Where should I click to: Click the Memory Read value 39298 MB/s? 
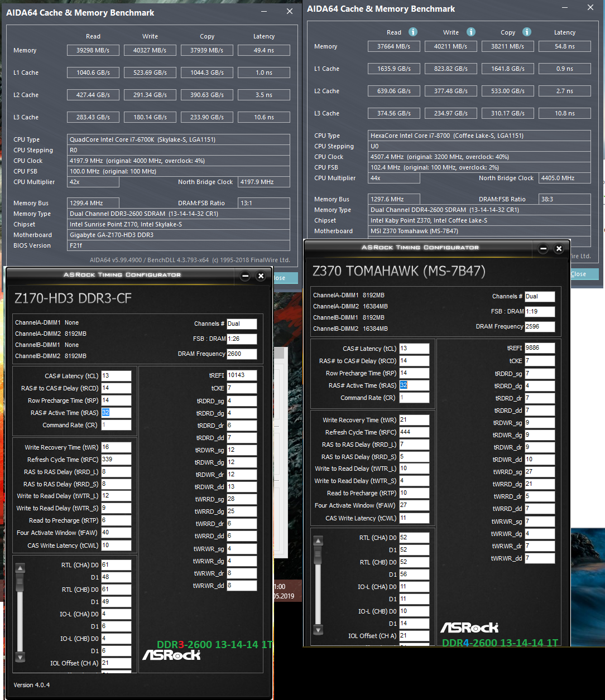point(93,50)
